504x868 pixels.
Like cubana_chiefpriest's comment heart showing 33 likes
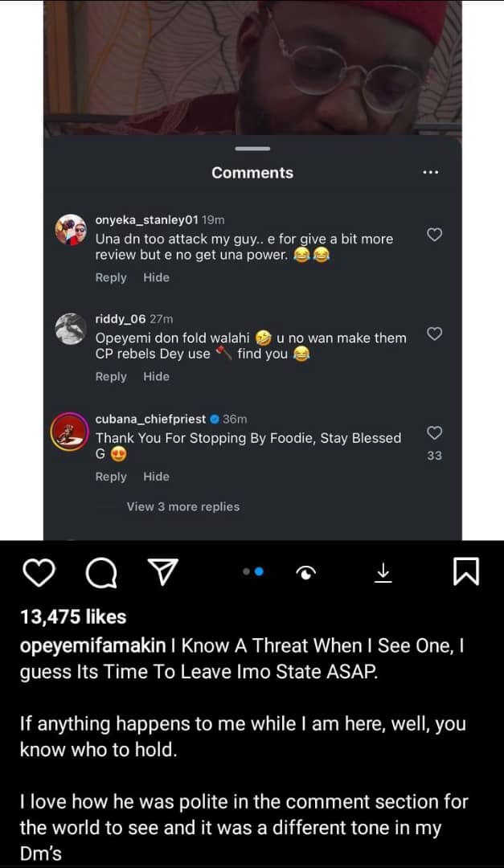(434, 432)
